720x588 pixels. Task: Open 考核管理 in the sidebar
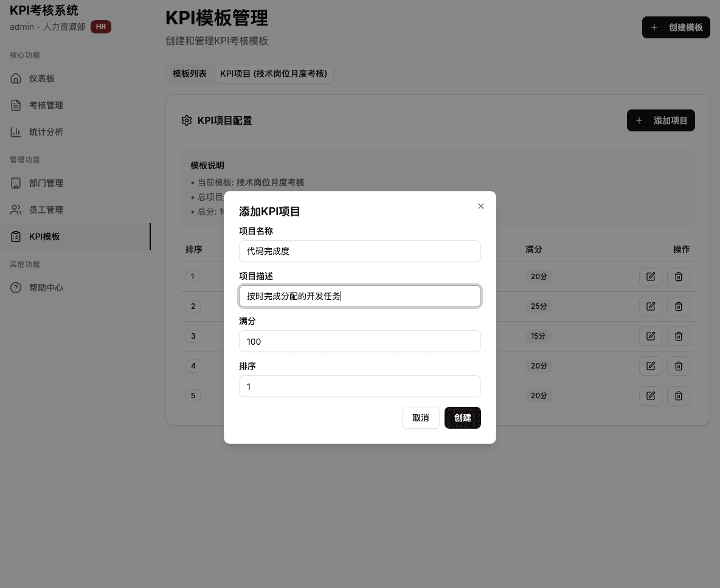pos(75,105)
